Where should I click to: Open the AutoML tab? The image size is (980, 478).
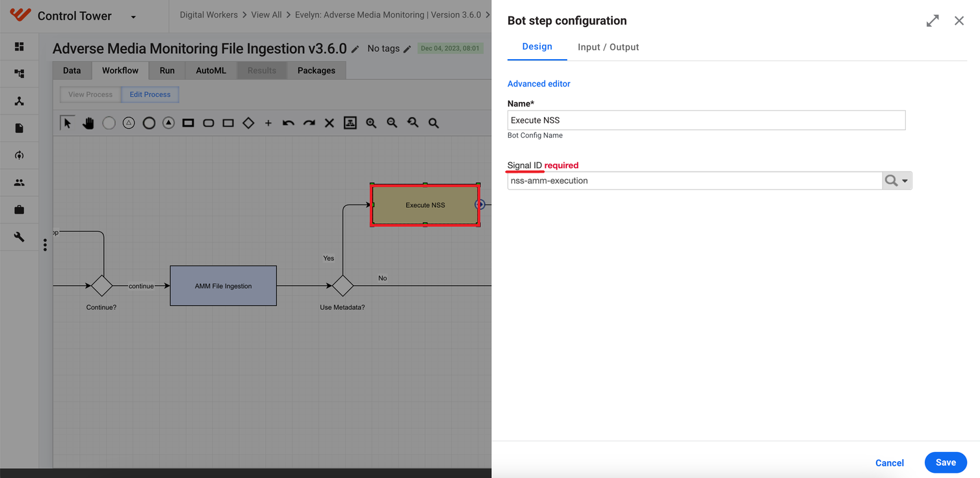pyautogui.click(x=211, y=70)
